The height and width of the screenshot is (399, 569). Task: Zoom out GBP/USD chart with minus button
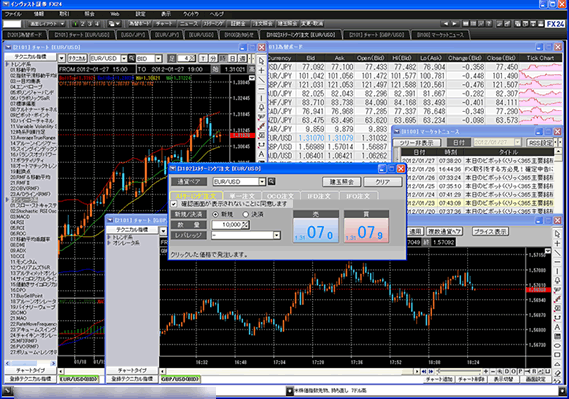pyautogui.click(x=493, y=371)
